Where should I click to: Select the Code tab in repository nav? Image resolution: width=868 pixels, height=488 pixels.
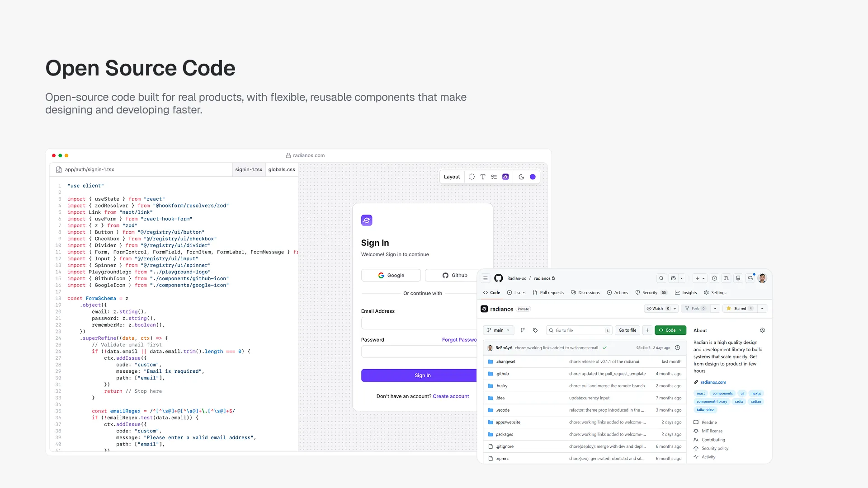(491, 293)
